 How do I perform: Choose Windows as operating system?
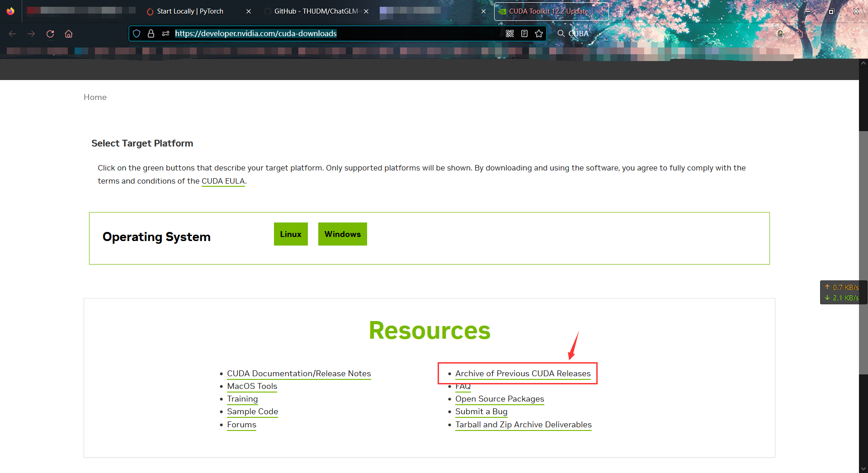click(x=343, y=234)
